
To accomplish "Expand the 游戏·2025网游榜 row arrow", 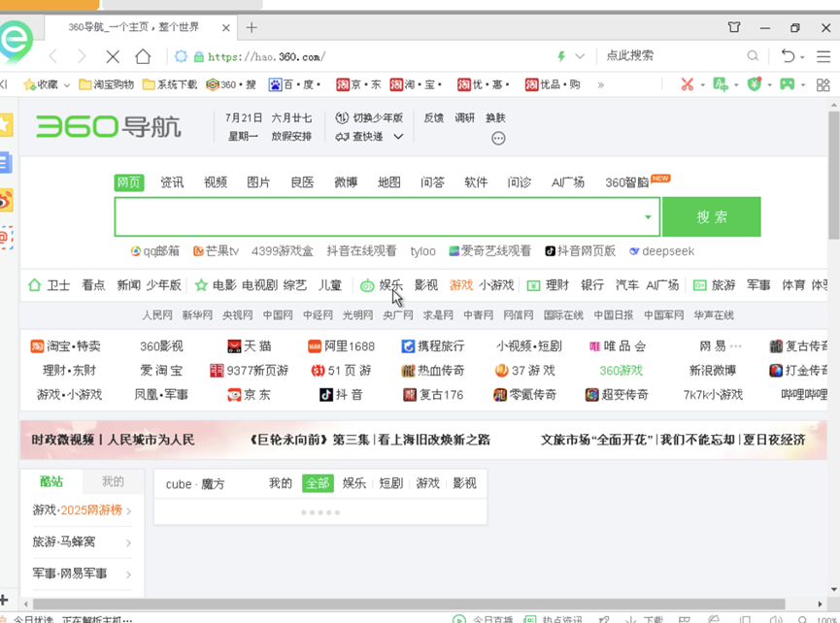I will pyautogui.click(x=128, y=511).
